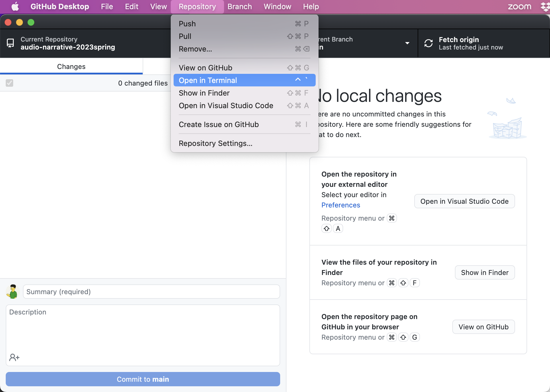Click Show in Finder menu item
Viewport: 550px width, 392px height.
click(x=204, y=92)
